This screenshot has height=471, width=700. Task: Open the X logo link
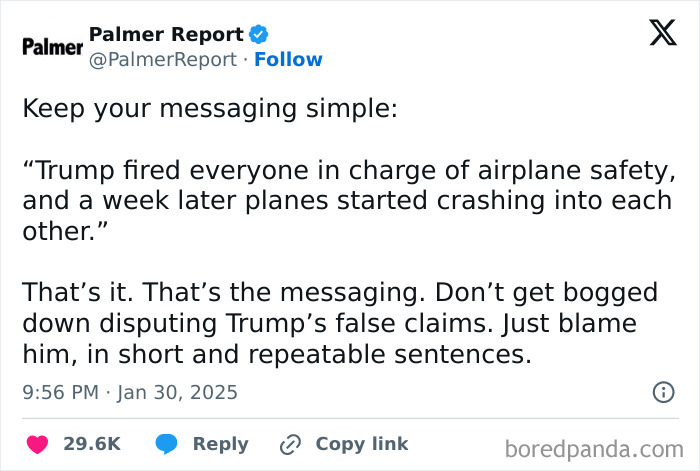point(655,34)
